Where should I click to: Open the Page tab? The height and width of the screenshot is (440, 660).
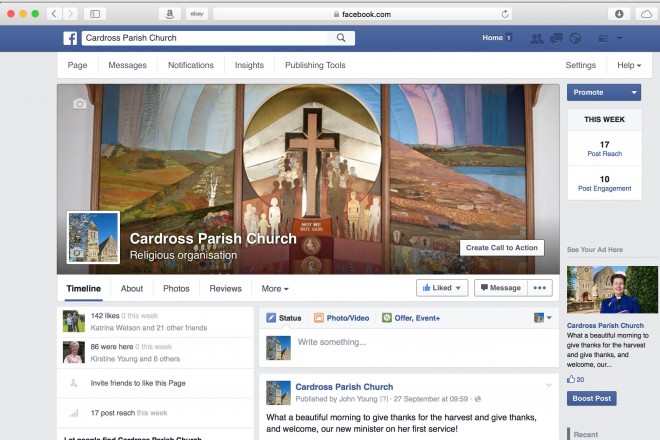[x=77, y=65]
